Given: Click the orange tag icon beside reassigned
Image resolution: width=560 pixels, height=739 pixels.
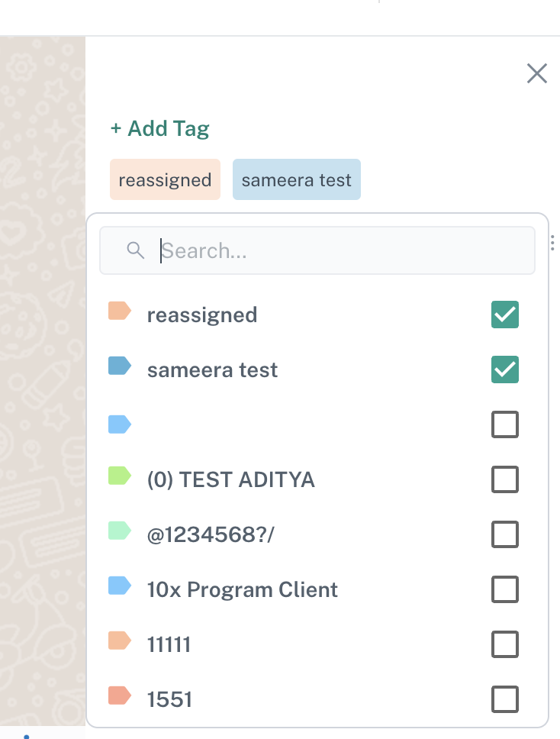Looking at the screenshot, I should click(x=120, y=311).
